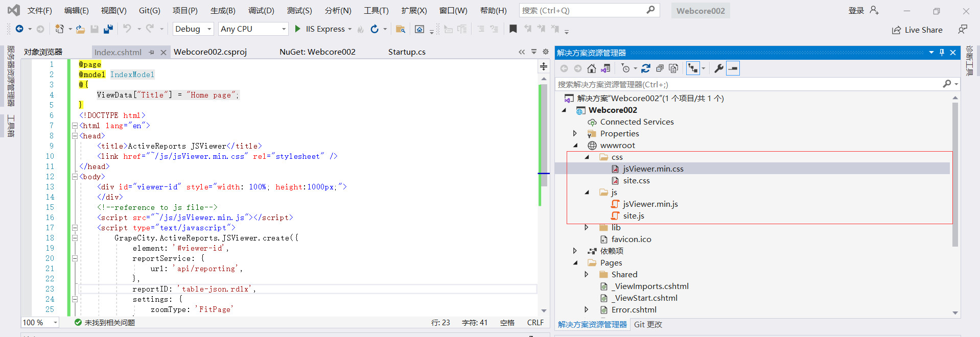Switch to Webcore002.csproj tab
980x337 pixels.
coord(210,52)
